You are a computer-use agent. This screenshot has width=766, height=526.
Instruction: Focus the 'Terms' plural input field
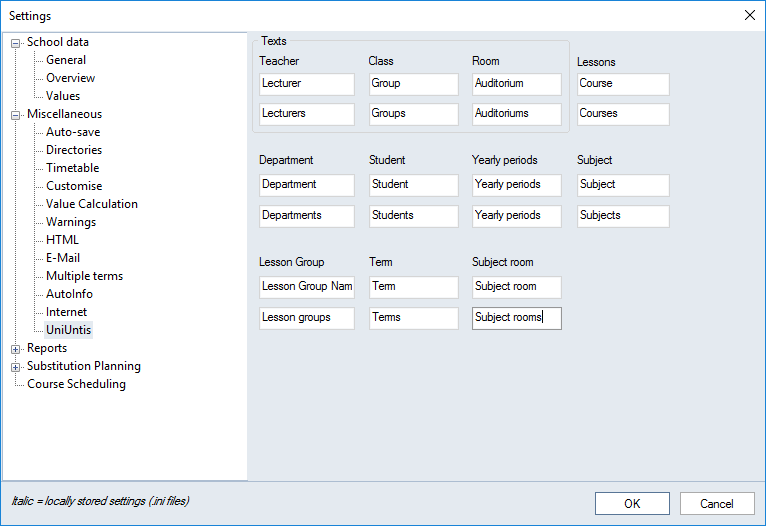[413, 318]
